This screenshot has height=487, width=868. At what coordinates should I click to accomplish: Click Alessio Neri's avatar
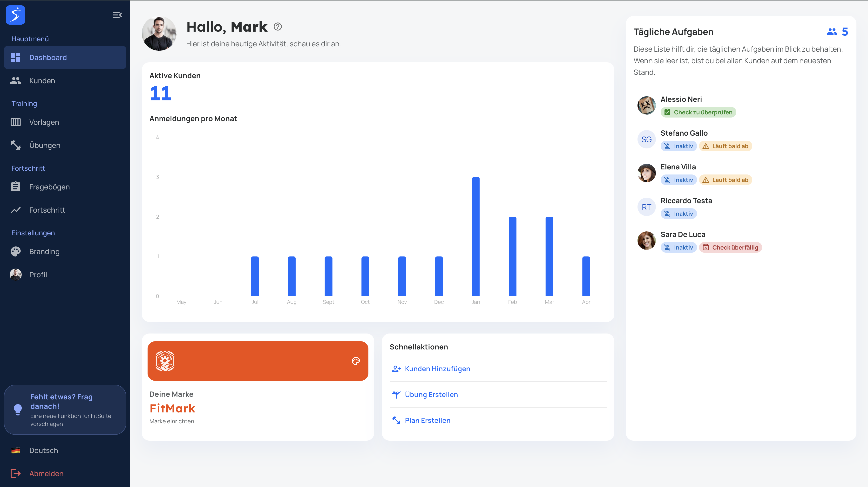point(647,105)
